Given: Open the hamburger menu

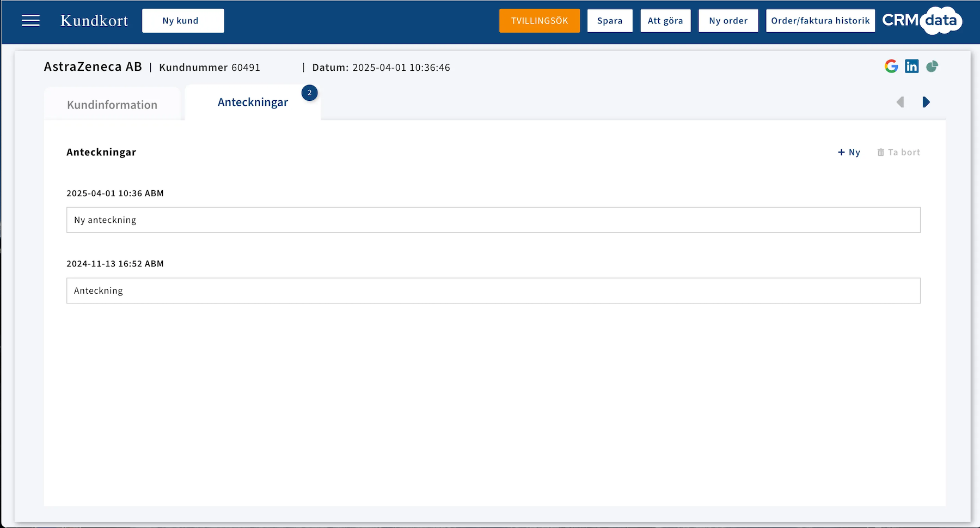Looking at the screenshot, I should (x=30, y=21).
